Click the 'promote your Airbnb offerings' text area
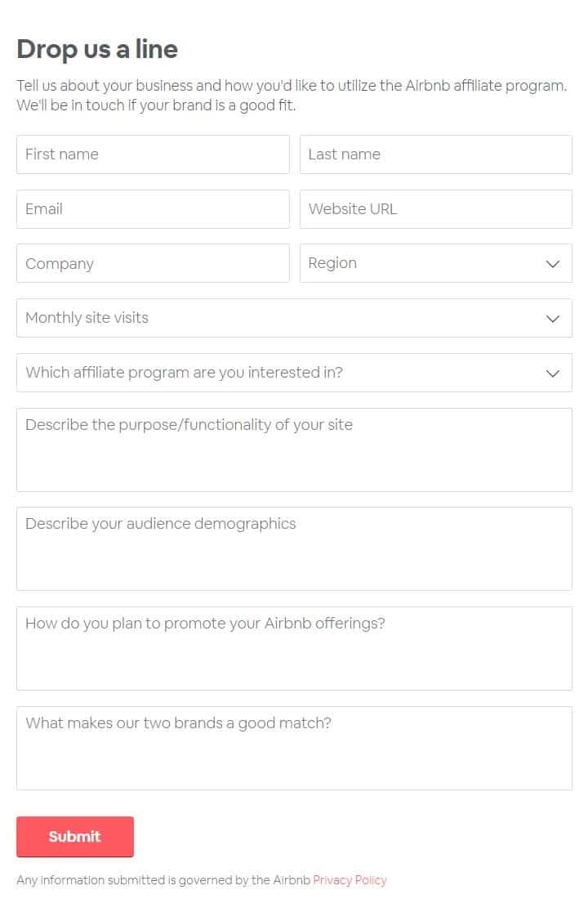The width and height of the screenshot is (588, 917). click(x=294, y=649)
